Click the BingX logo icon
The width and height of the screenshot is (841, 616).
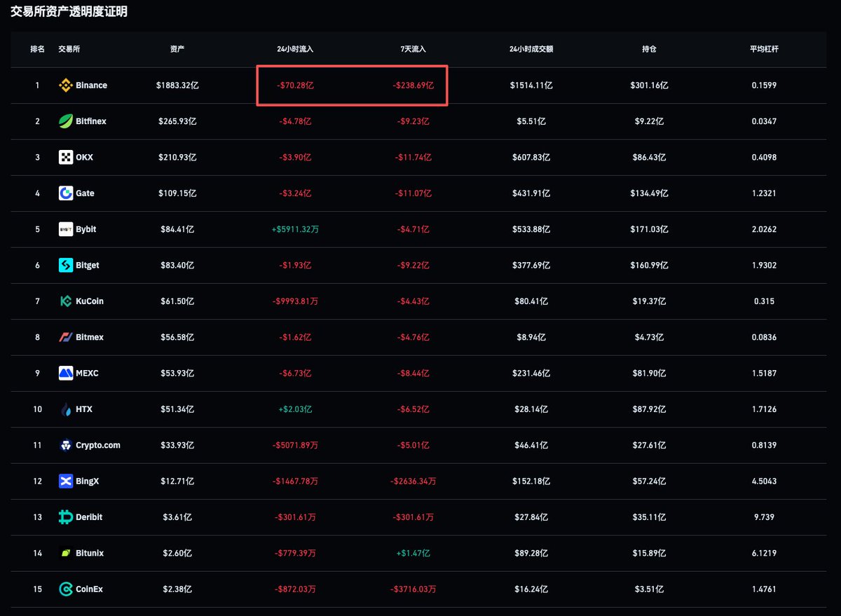(65, 481)
